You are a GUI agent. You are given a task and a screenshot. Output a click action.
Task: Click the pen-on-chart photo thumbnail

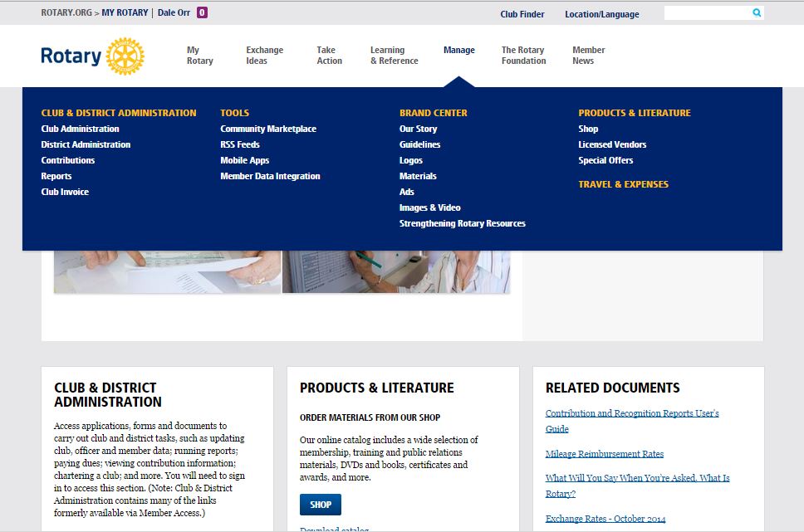[396, 272]
